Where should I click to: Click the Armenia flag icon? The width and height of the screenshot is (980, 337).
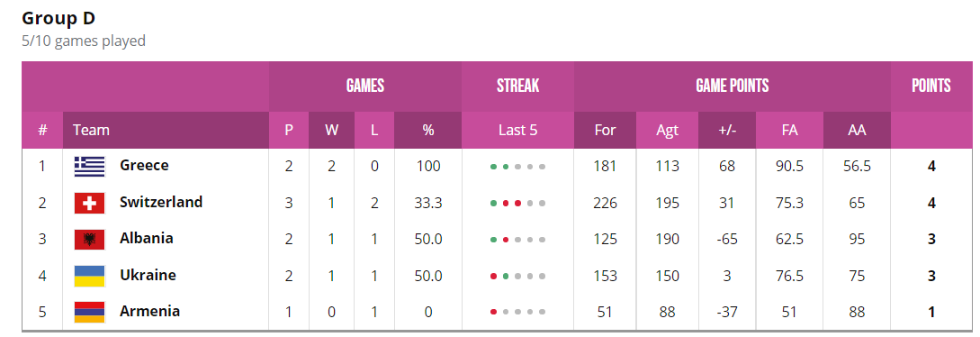(x=89, y=312)
